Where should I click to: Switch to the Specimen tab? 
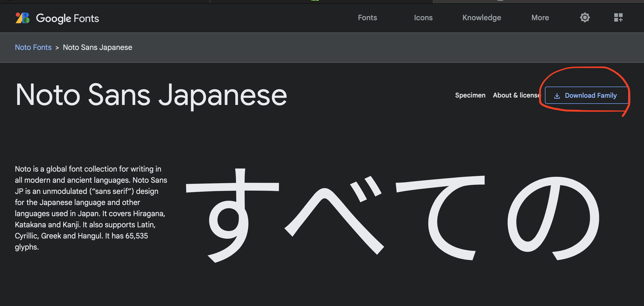(x=470, y=95)
